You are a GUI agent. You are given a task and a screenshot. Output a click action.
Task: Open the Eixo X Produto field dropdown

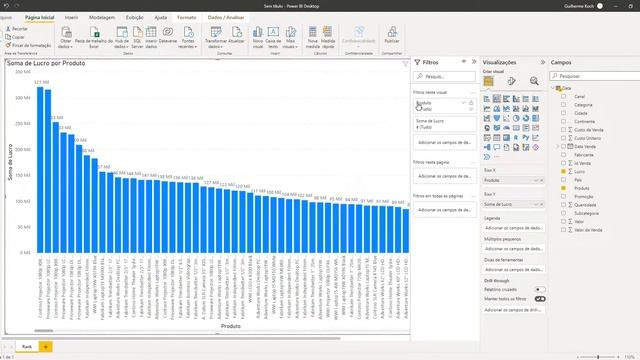tap(536, 180)
